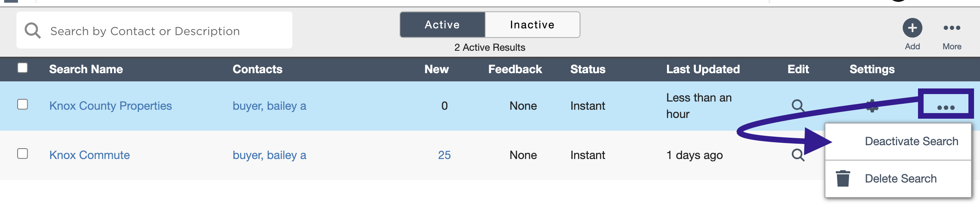
Task: Open contact buyer, bailey a for Knox Commute
Action: (x=269, y=155)
